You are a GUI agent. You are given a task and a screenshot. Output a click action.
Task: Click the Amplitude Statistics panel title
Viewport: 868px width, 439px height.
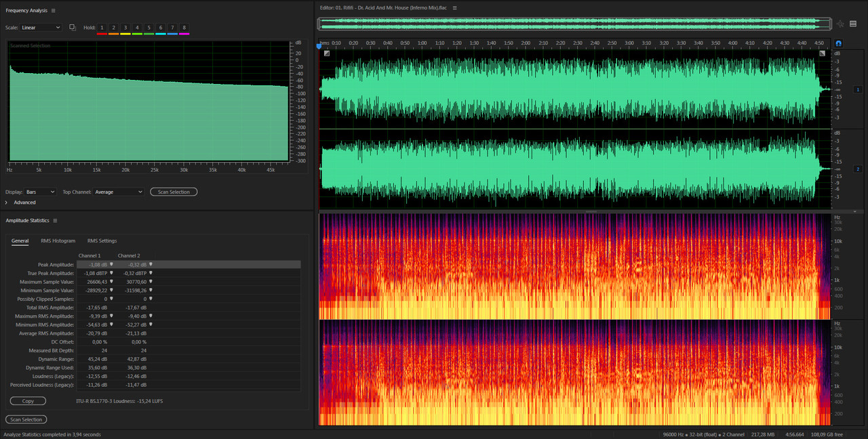(27, 220)
